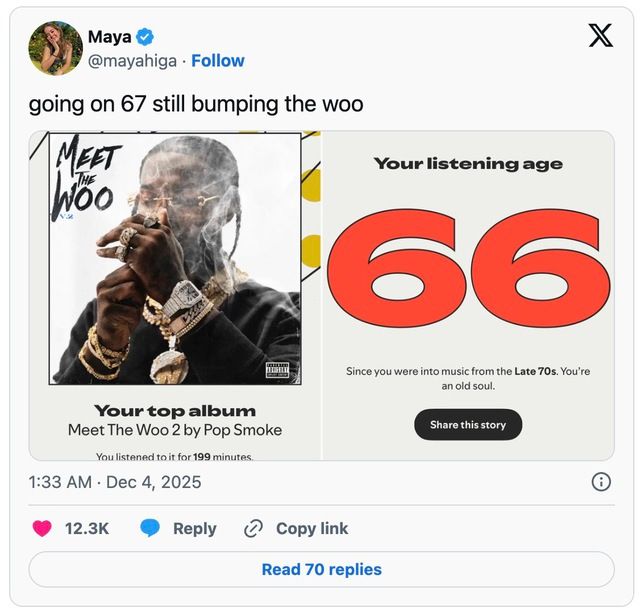This screenshot has width=640, height=612.
Task: Click the Your top album caption
Action: pos(175,411)
